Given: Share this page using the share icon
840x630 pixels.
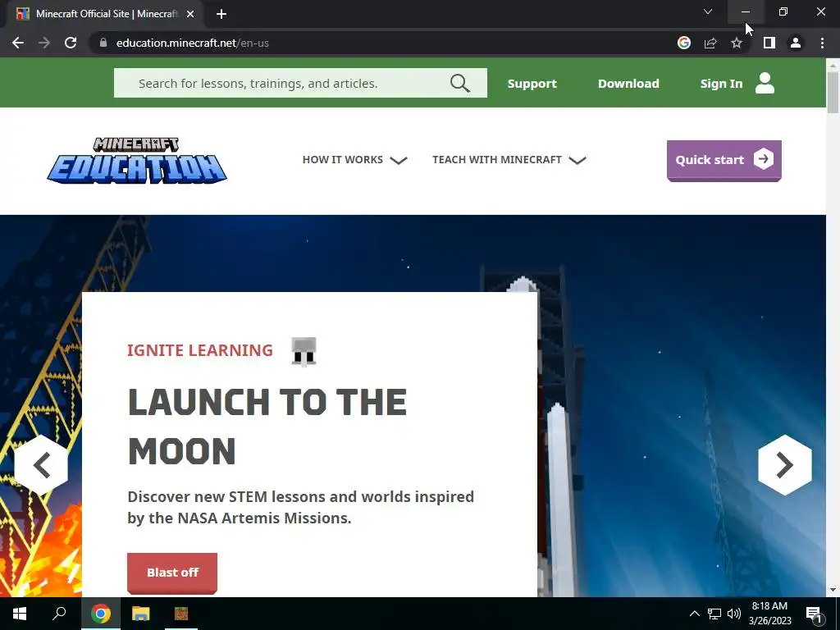Looking at the screenshot, I should click(x=710, y=43).
